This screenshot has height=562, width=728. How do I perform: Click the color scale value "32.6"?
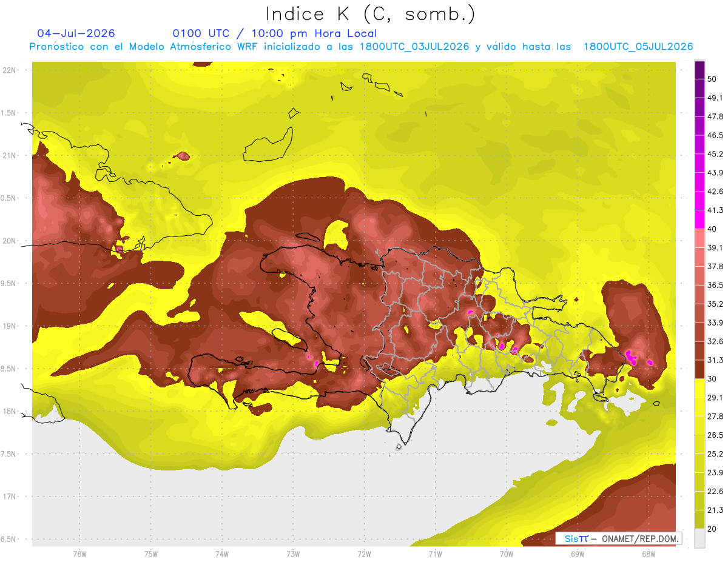click(715, 341)
